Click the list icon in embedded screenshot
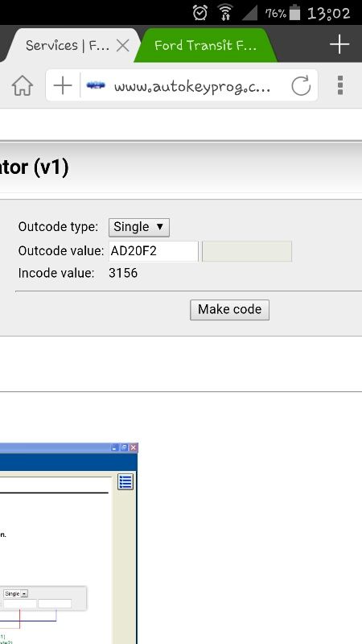The height and width of the screenshot is (644, 362). (x=125, y=481)
